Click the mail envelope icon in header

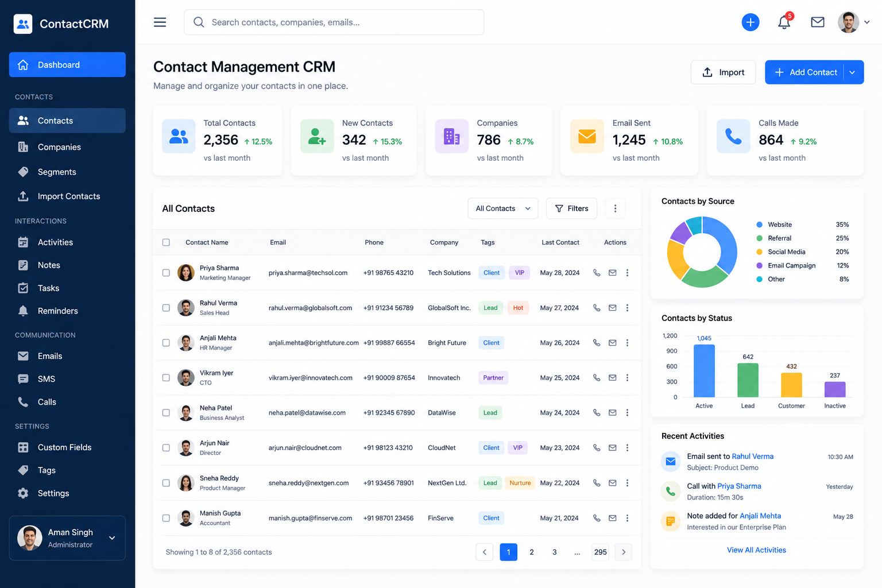(x=818, y=22)
